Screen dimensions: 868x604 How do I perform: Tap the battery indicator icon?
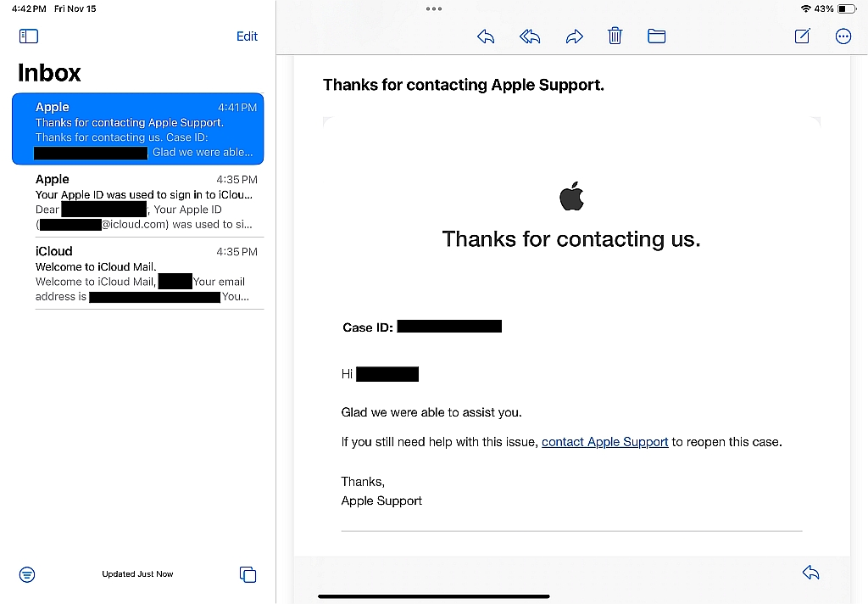point(847,8)
